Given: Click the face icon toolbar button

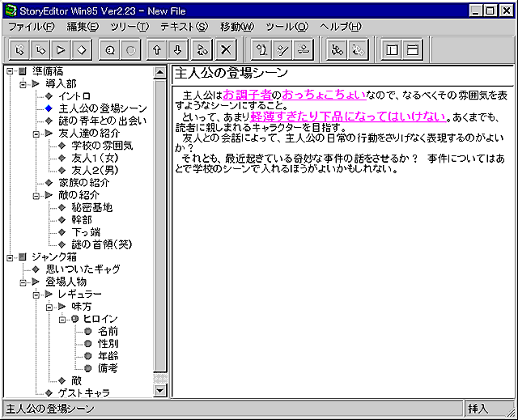Looking at the screenshot, I should point(110,50).
